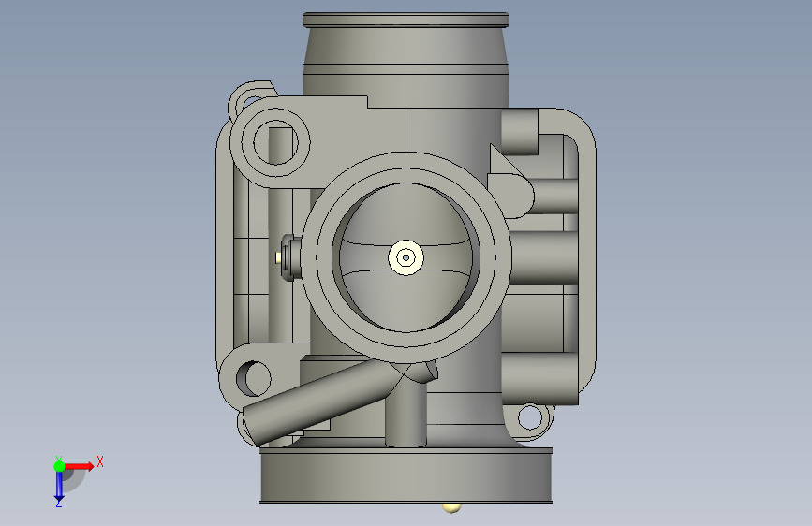
Task: Click the red X axis arrow of triad
Action: pyautogui.click(x=79, y=466)
